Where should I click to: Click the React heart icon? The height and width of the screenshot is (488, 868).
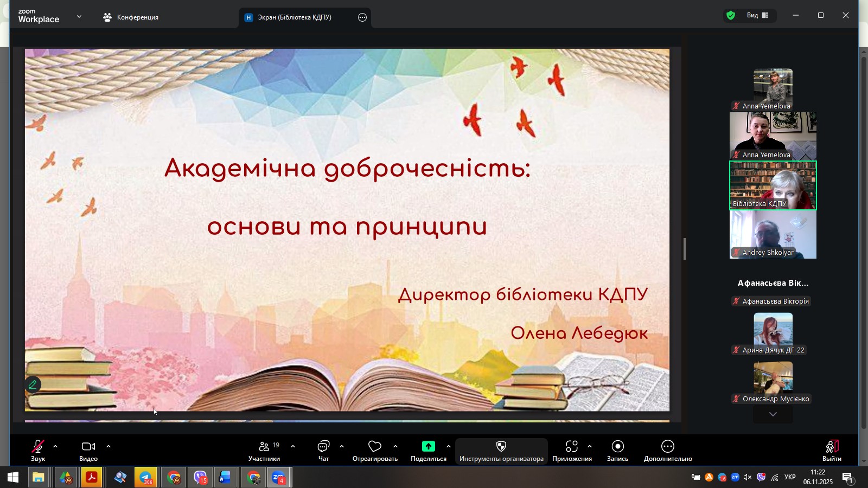click(x=374, y=447)
